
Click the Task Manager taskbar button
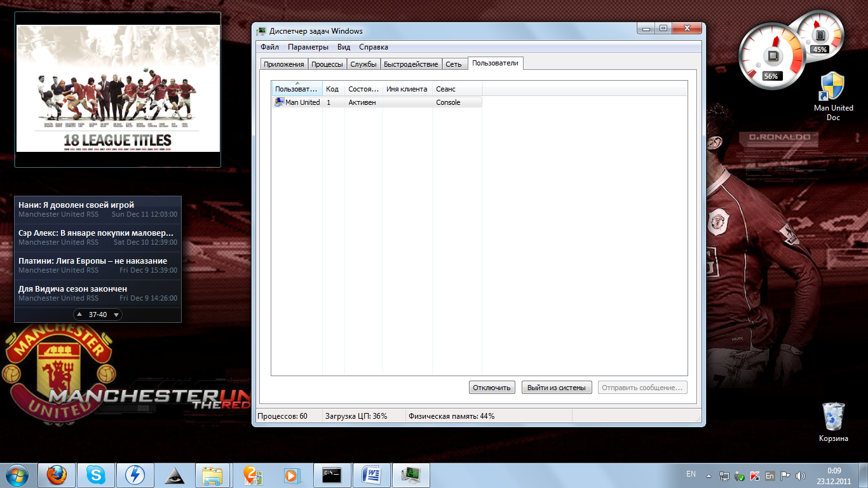[x=411, y=475]
